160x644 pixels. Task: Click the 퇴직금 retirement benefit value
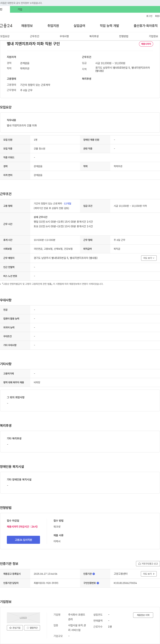[x=117, y=249]
